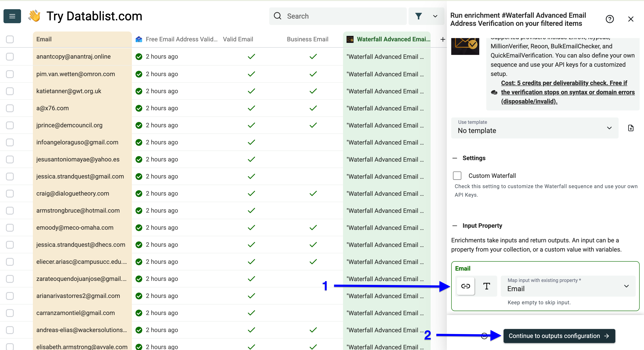Select row checkbox for a@x76.com

tap(10, 108)
